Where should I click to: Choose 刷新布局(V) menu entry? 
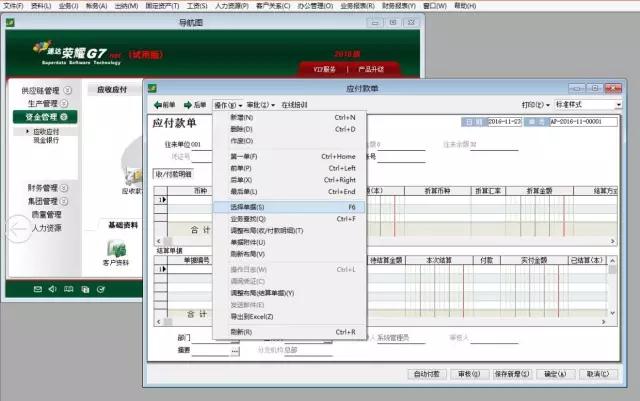click(x=289, y=254)
